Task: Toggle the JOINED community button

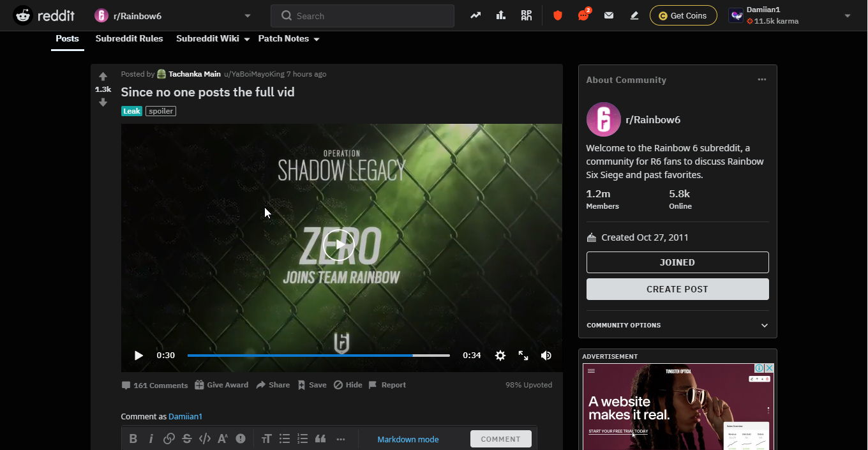Action: tap(677, 262)
